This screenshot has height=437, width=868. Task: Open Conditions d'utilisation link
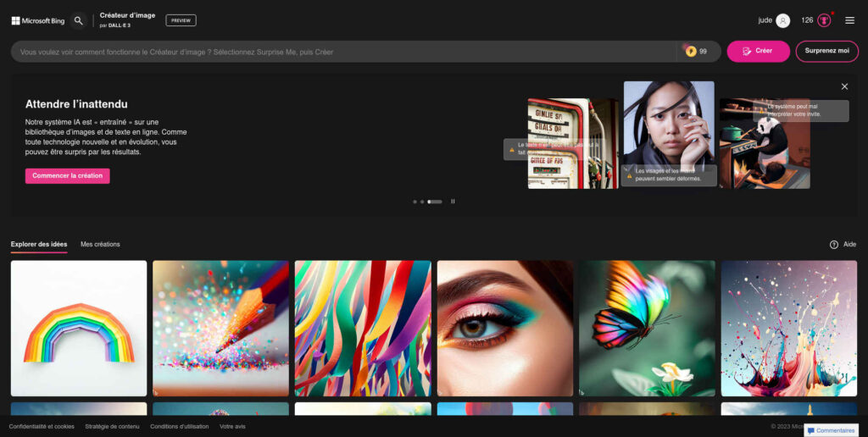point(180,427)
